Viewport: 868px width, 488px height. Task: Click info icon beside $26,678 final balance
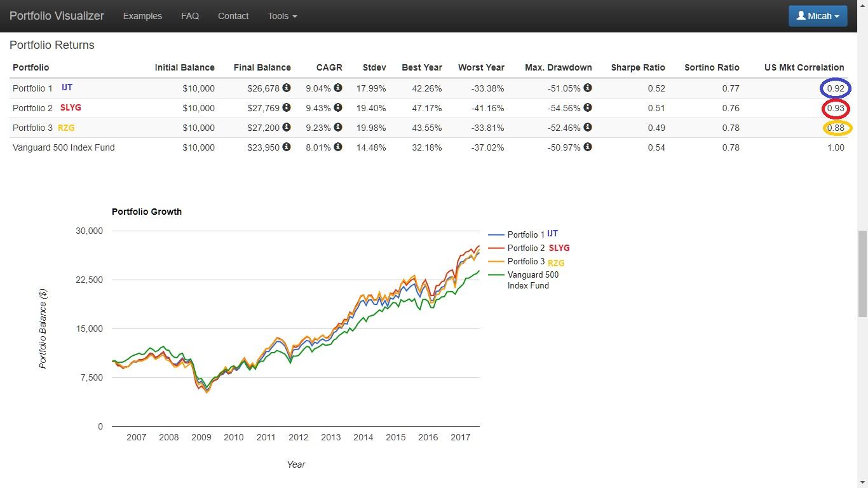pos(287,88)
